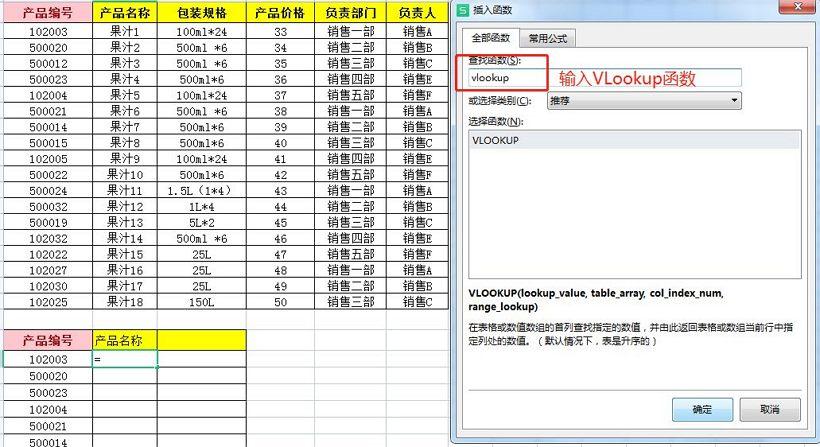This screenshot has height=447, width=820.
Task: Select cell 果汁5
Action: click(124, 95)
